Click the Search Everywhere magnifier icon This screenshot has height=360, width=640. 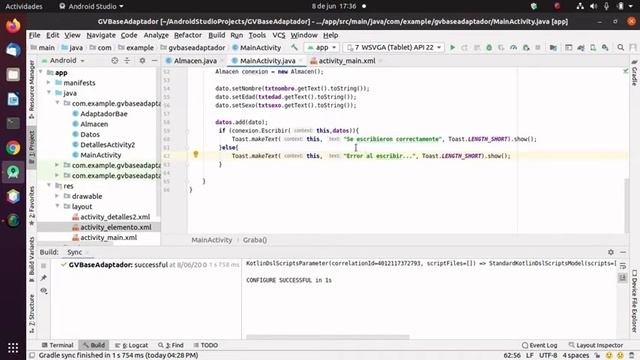pos(620,48)
